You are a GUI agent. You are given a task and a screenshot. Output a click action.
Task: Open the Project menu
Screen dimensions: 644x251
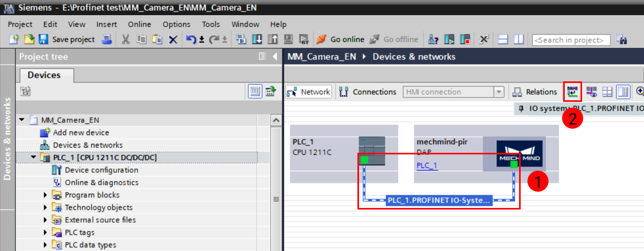(20, 24)
